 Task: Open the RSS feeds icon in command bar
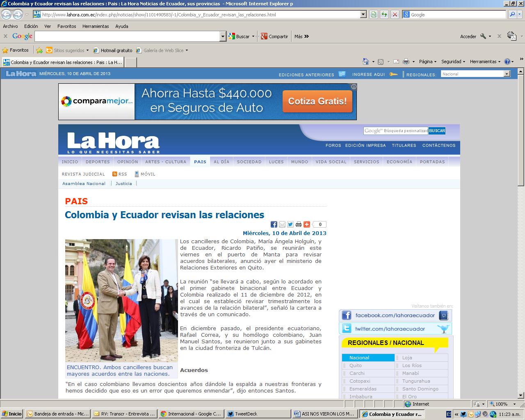pyautogui.click(x=381, y=62)
